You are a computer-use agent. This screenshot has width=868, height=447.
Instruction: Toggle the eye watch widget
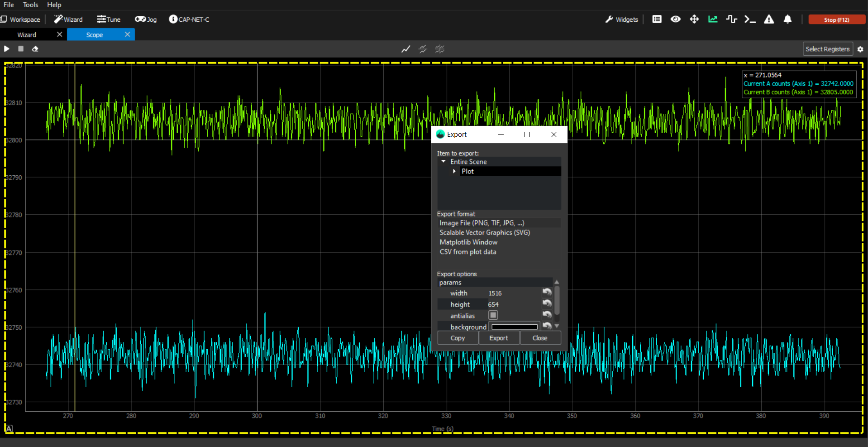click(x=675, y=19)
